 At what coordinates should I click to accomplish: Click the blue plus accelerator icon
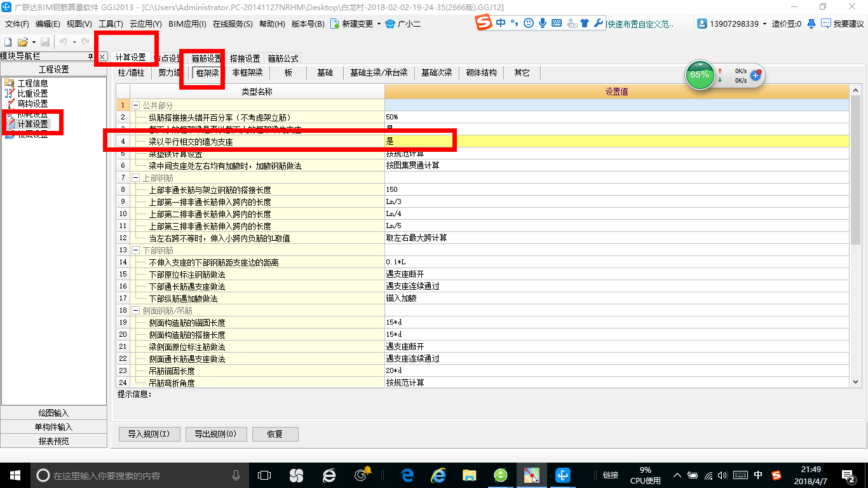[756, 75]
